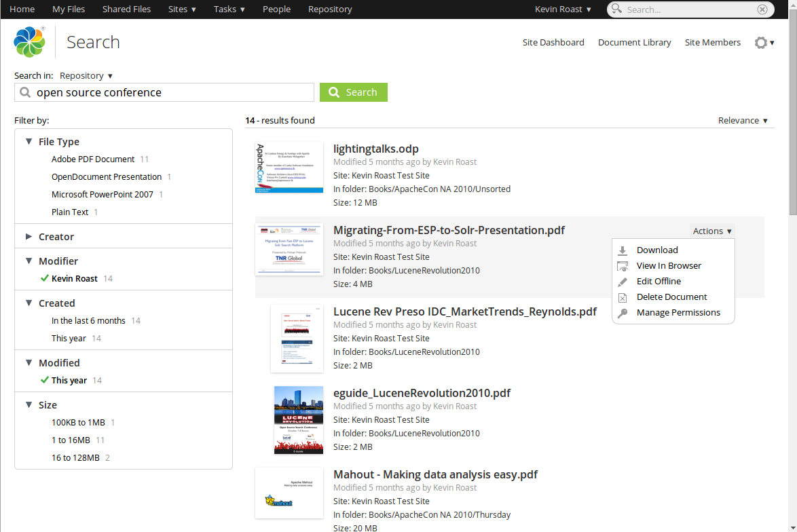797x532 pixels.
Task: Collapse the Created filter section
Action: click(29, 303)
